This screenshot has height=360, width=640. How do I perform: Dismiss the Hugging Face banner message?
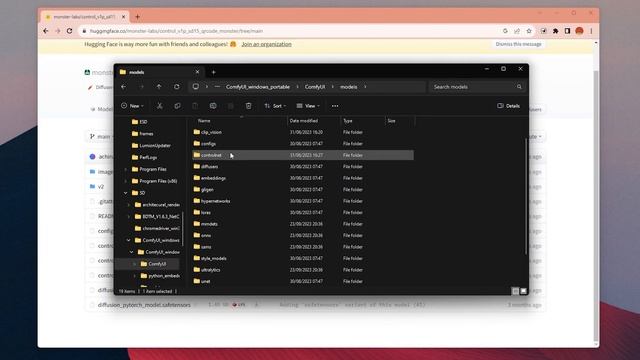(x=518, y=44)
